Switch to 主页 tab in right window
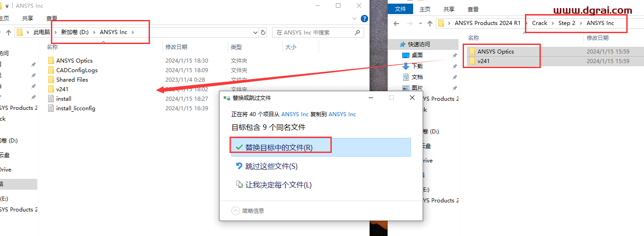644x236 pixels. click(425, 9)
